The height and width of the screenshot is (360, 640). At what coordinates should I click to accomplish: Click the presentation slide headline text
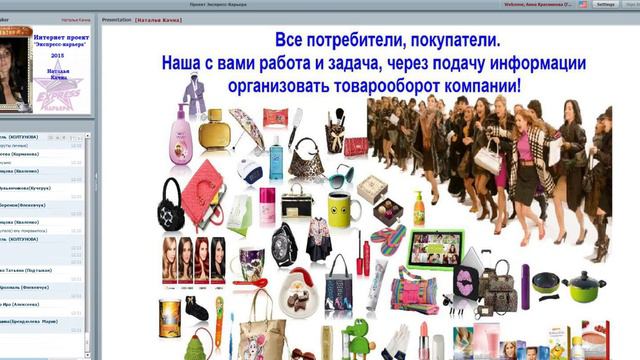pyautogui.click(x=374, y=63)
